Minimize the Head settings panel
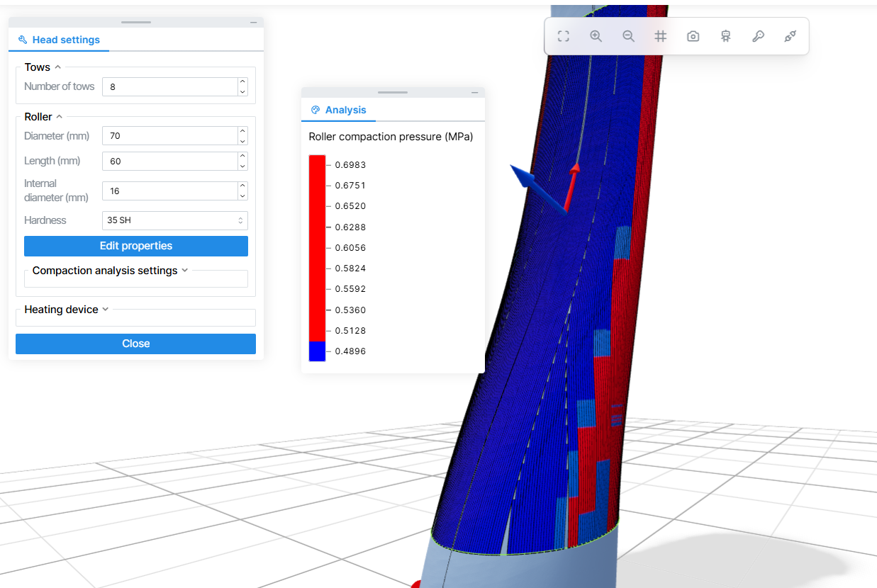877x588 pixels. tap(254, 23)
